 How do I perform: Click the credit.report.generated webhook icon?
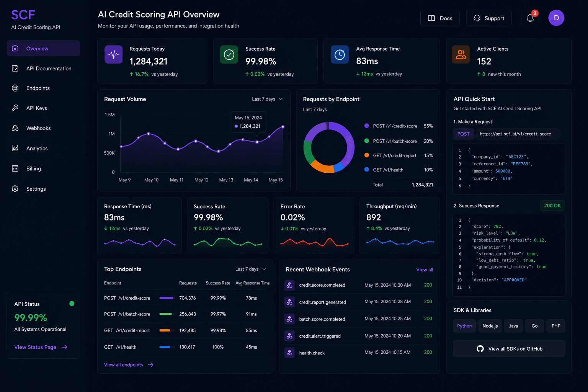(289, 302)
